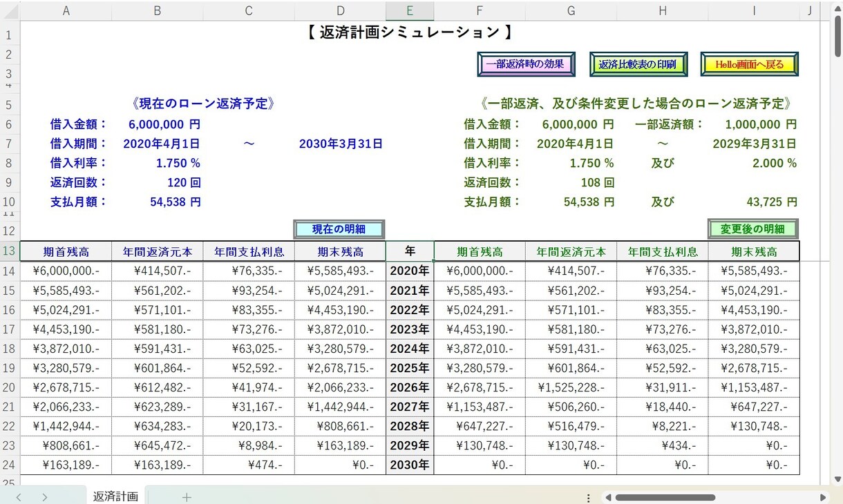Click cell ¥76,335.- in column C
The image size is (843, 504).
coord(249,271)
